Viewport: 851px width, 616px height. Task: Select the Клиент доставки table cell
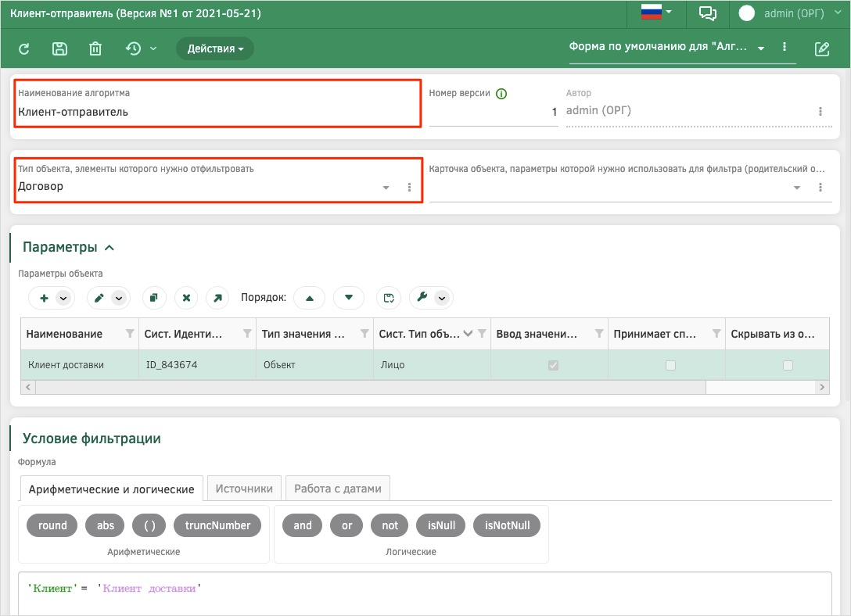click(x=80, y=365)
